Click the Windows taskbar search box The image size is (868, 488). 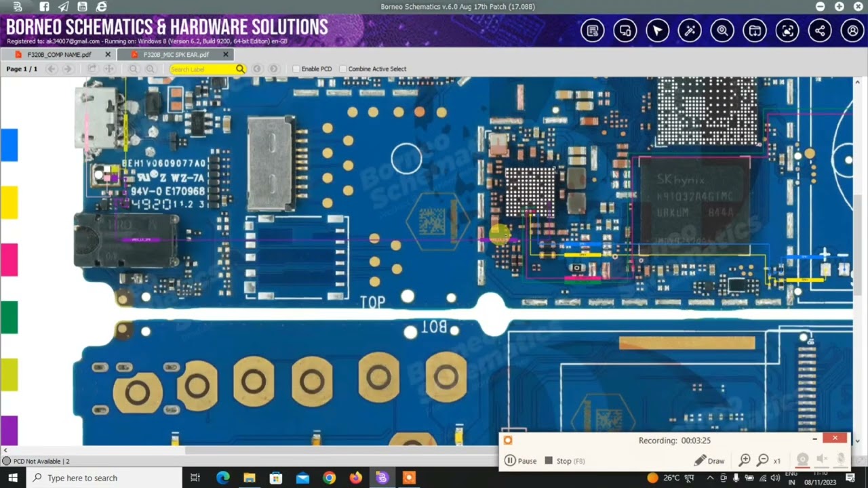(104, 478)
